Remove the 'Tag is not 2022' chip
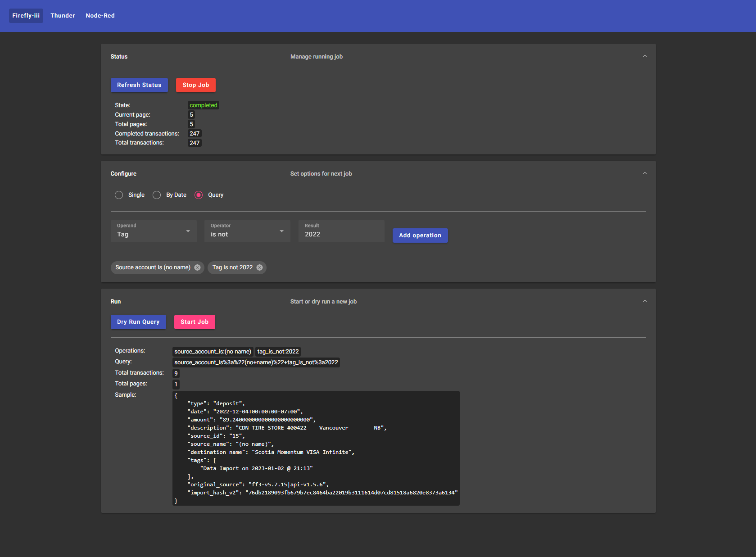 tap(259, 267)
